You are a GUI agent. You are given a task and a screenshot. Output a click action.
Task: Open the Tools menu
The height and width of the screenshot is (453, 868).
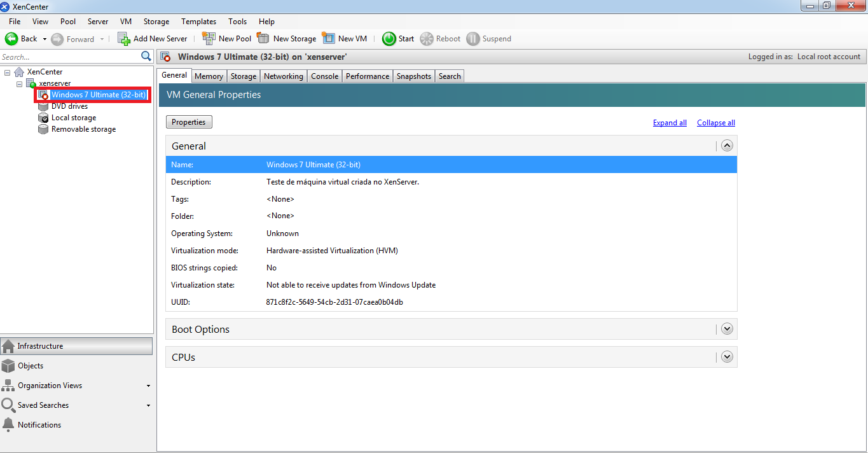point(238,22)
